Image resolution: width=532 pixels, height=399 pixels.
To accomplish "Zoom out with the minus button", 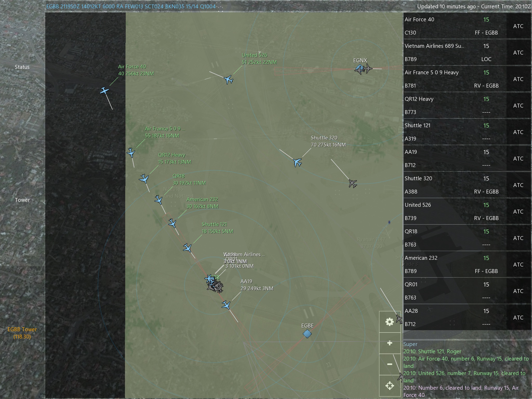I will tap(389, 364).
